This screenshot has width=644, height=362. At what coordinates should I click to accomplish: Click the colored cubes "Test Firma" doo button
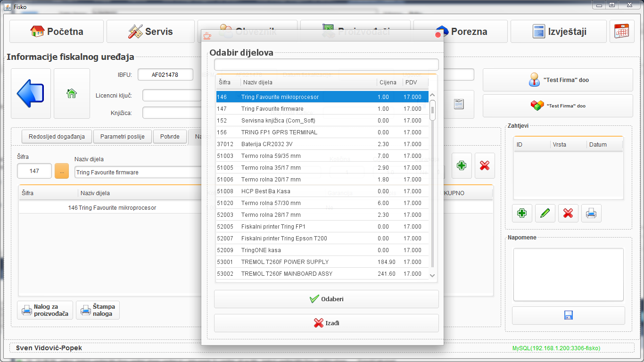coord(558,106)
